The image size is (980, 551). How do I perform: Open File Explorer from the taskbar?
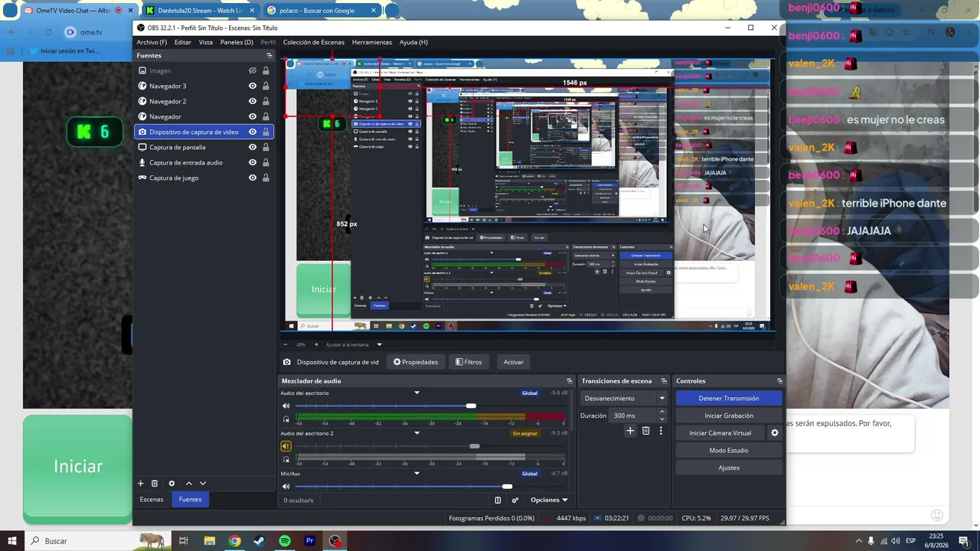(x=210, y=541)
